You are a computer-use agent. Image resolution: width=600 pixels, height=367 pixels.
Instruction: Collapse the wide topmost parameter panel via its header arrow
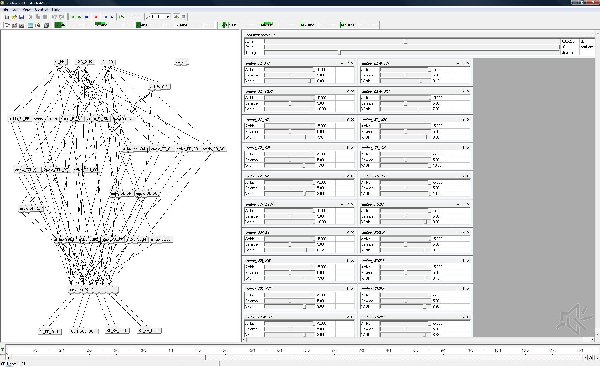274,35
